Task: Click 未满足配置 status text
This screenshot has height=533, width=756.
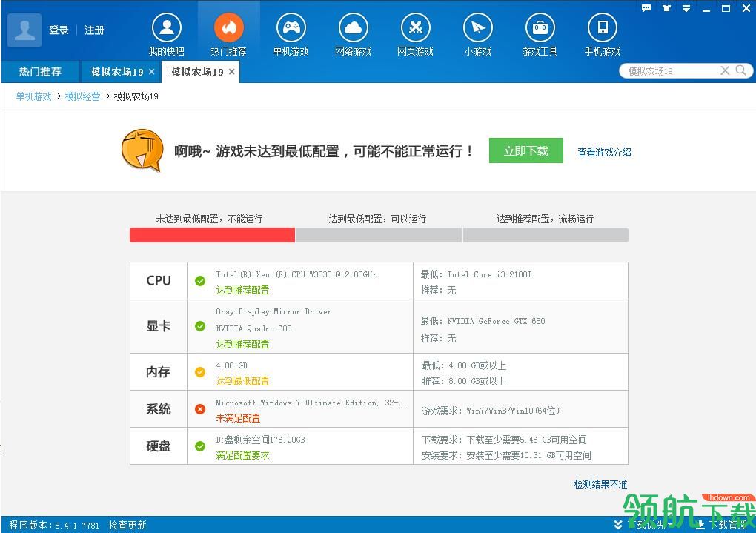Action: coord(238,418)
